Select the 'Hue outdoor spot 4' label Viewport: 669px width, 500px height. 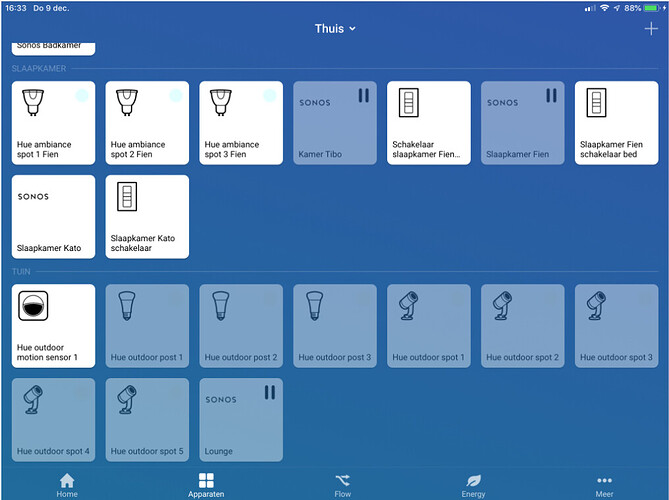click(53, 451)
